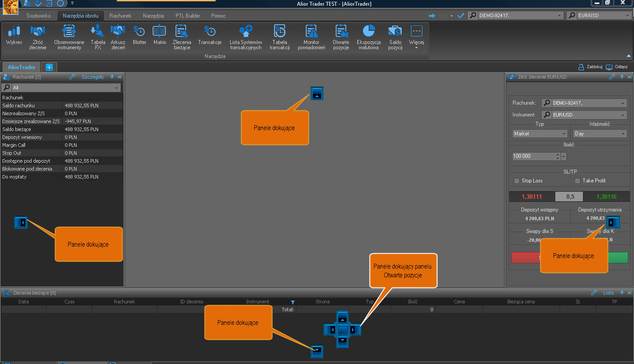Open the quantity presets dropdown arrow
The height and width of the screenshot is (364, 634).
(x=564, y=157)
